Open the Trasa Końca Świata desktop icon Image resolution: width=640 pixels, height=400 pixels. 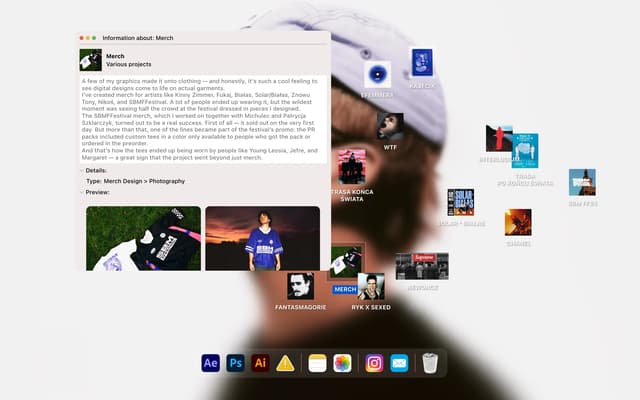click(x=352, y=167)
